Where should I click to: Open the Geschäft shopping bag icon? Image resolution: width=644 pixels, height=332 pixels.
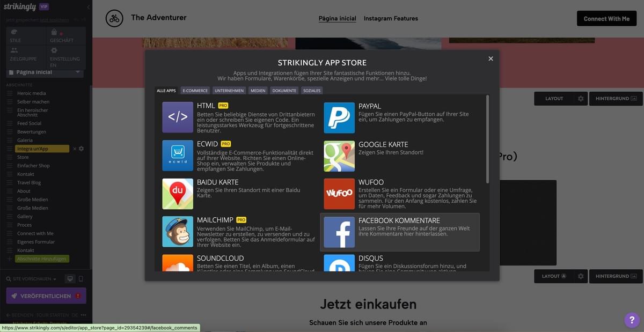pyautogui.click(x=54, y=33)
